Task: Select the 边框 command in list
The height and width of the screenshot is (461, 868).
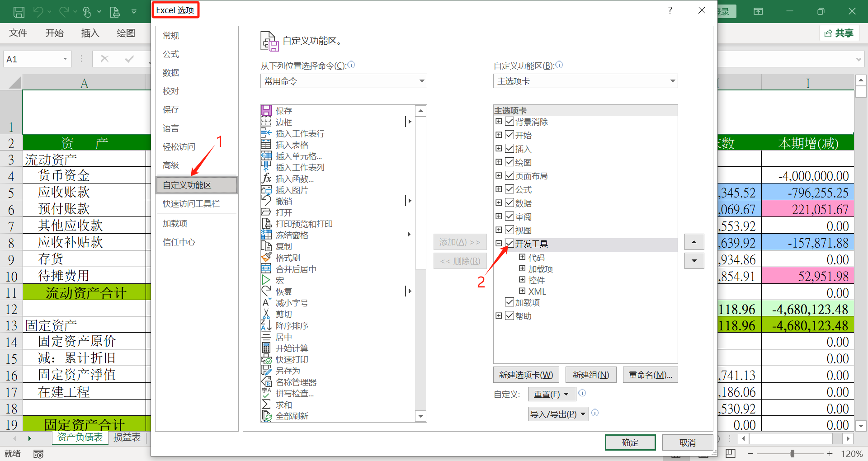Action: 283,122
